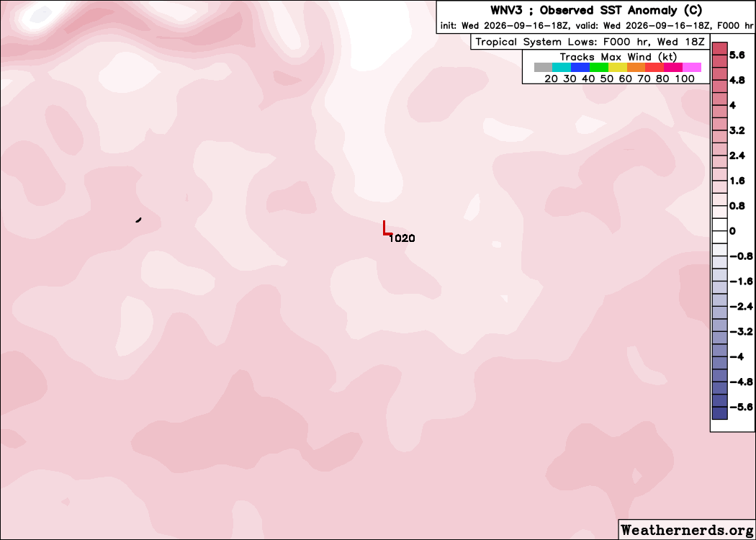
Task: Select the magenta 100 kt wind swatch
Action: point(692,68)
